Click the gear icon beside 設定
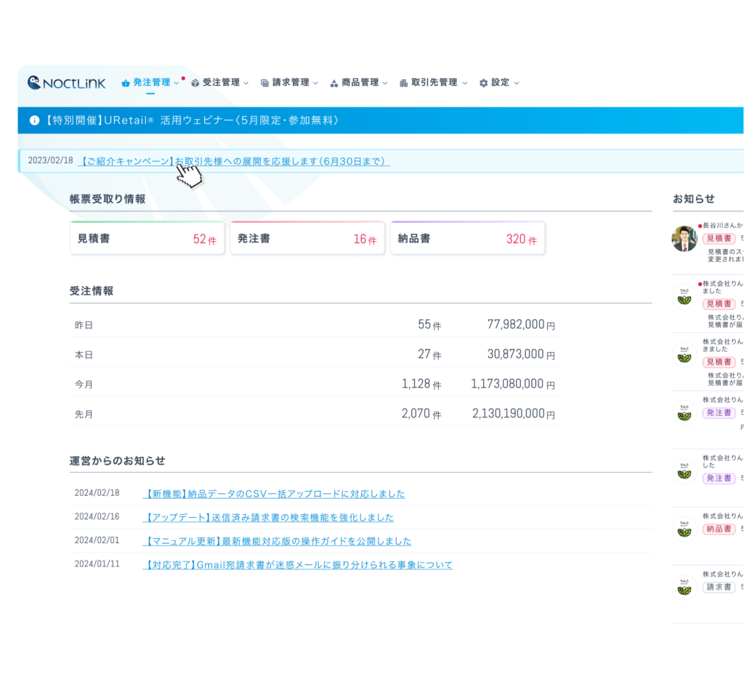The image size is (744, 700). click(x=483, y=83)
